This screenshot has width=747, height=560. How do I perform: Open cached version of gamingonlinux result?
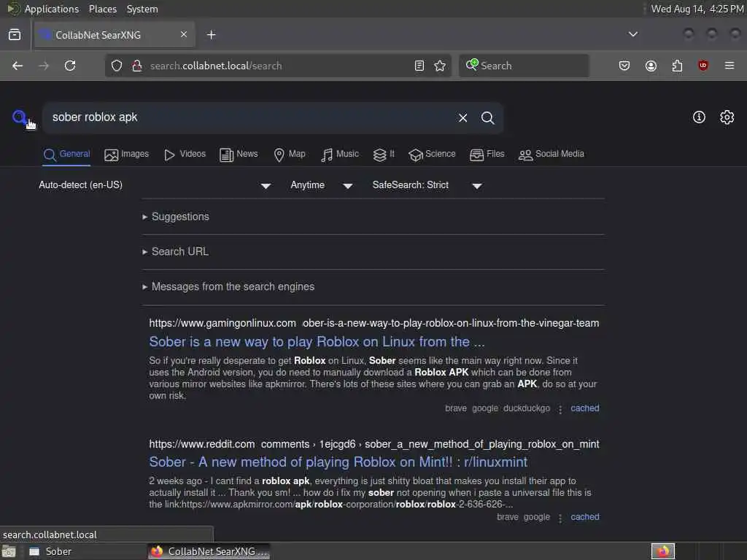[585, 408]
